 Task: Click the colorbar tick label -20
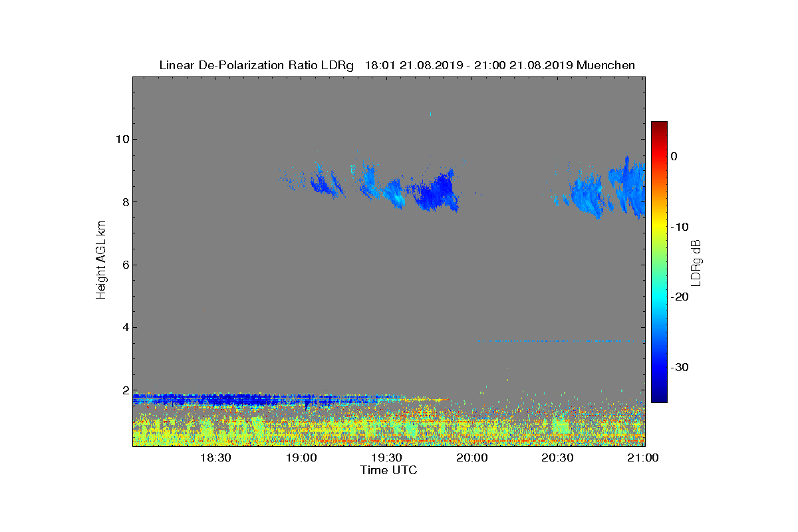[x=680, y=297]
